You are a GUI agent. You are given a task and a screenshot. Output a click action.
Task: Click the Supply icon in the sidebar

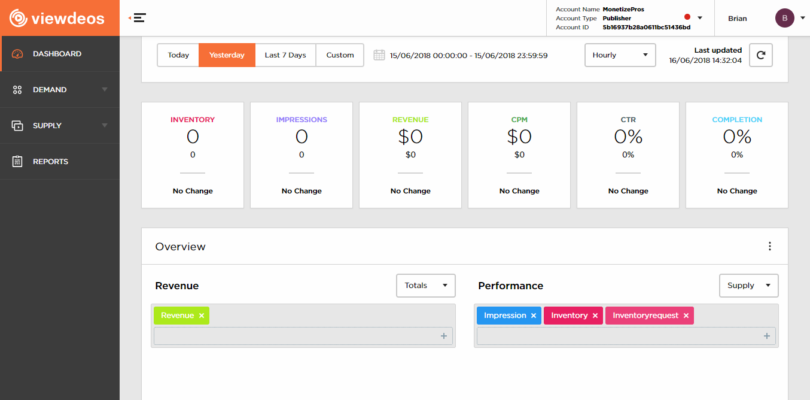(17, 126)
